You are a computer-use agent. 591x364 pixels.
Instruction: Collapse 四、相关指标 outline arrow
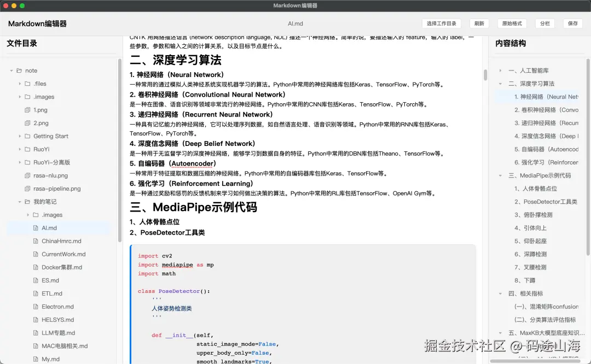[x=501, y=293]
